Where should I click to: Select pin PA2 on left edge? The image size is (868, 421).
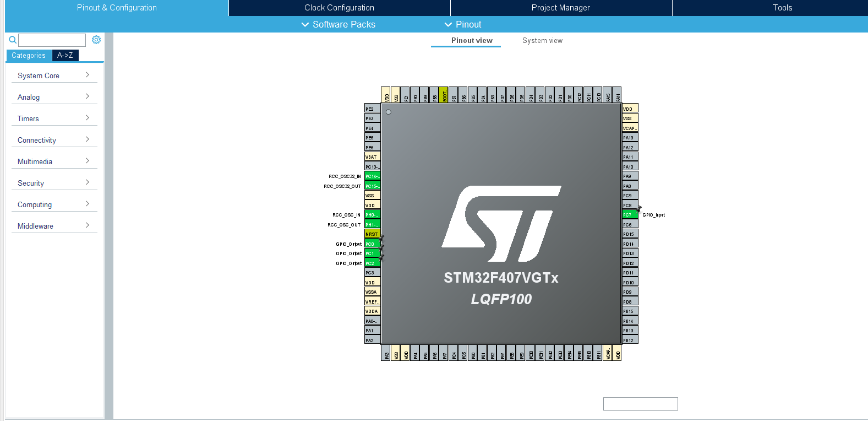pos(373,341)
